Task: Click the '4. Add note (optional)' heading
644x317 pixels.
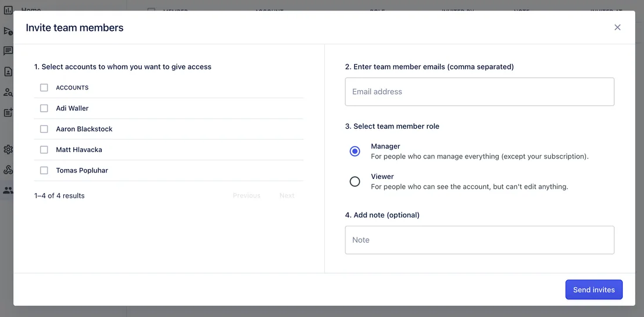Action: pos(382,215)
